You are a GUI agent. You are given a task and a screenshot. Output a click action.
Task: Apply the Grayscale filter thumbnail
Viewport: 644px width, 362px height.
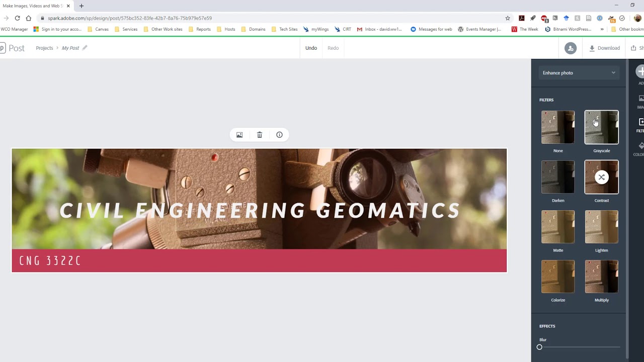602,127
